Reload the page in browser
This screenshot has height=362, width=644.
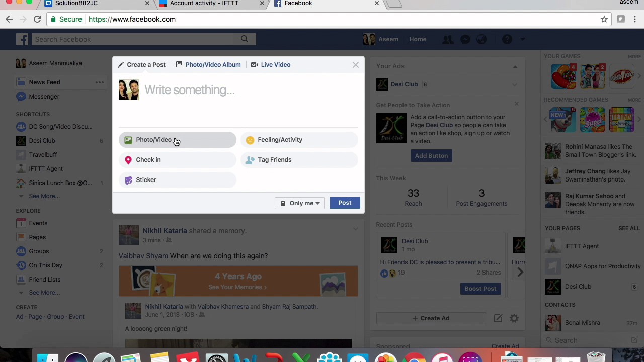[37, 19]
